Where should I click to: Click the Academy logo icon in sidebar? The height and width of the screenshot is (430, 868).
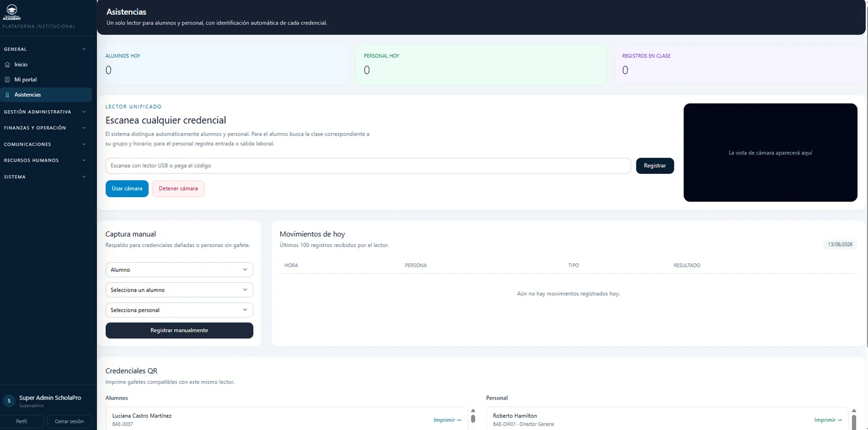11,12
